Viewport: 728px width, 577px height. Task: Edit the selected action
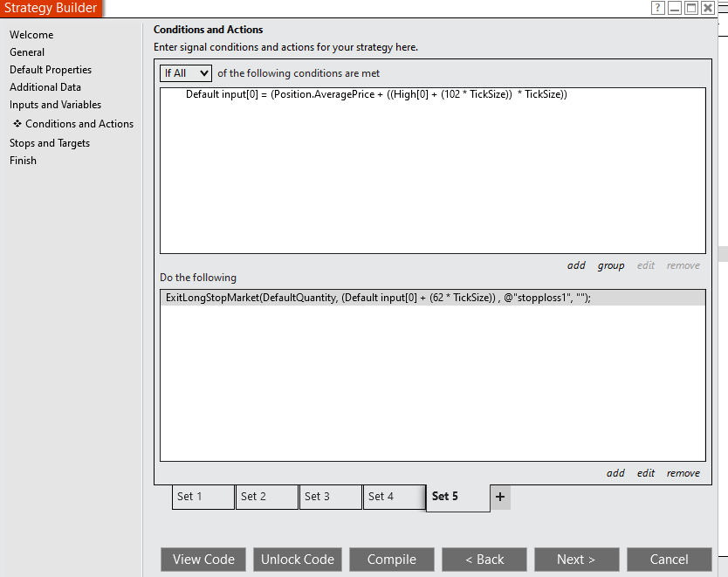tap(645, 472)
